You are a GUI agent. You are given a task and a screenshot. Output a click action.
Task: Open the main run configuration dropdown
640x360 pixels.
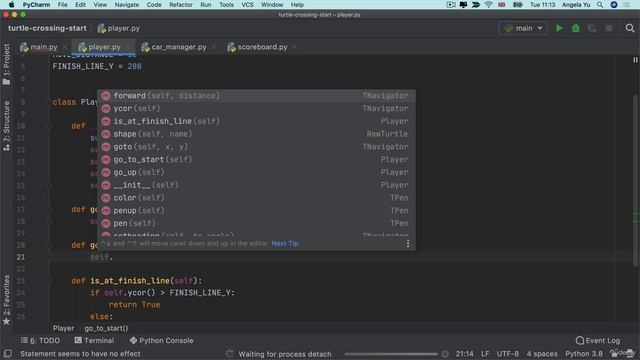tap(523, 28)
